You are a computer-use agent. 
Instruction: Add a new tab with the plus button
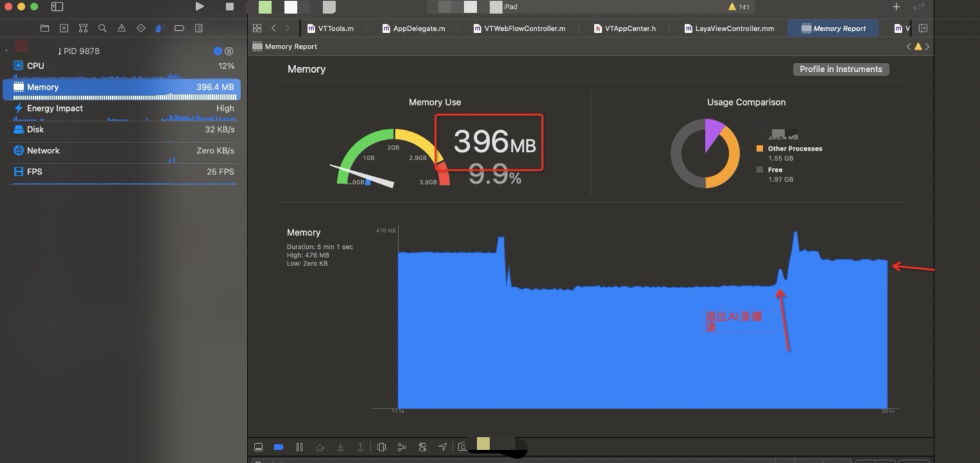pos(896,6)
